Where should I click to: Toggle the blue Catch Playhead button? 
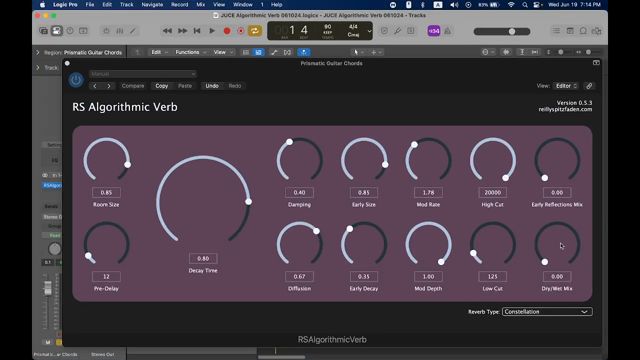click(304, 52)
